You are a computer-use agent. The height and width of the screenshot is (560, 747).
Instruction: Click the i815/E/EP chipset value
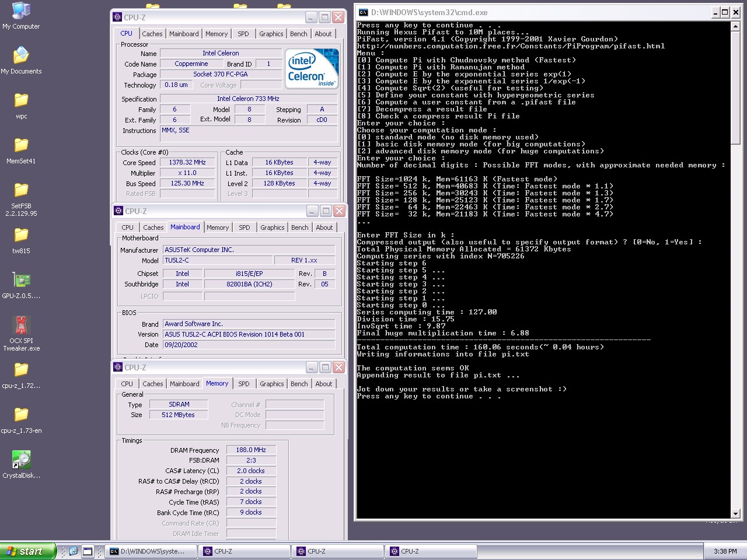pos(250,274)
